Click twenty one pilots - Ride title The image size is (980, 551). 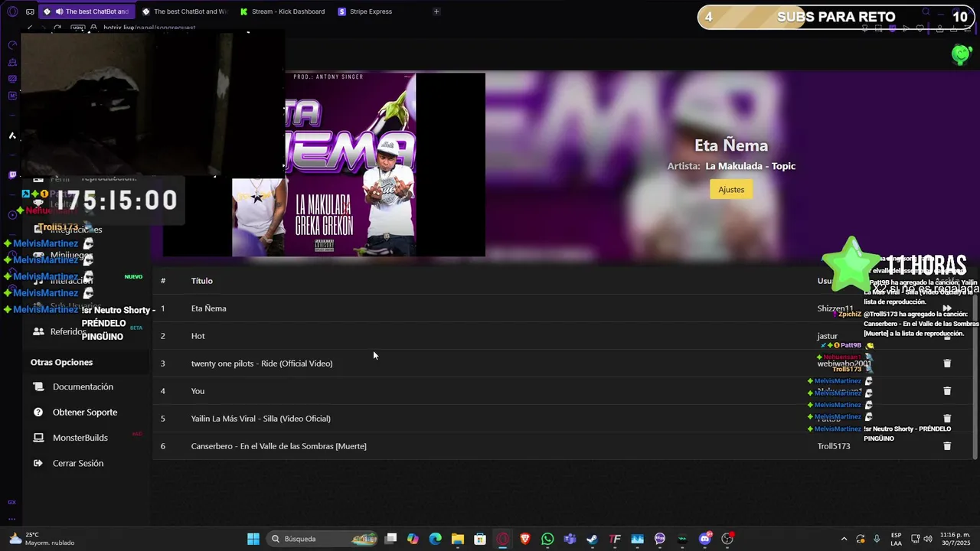pyautogui.click(x=262, y=364)
